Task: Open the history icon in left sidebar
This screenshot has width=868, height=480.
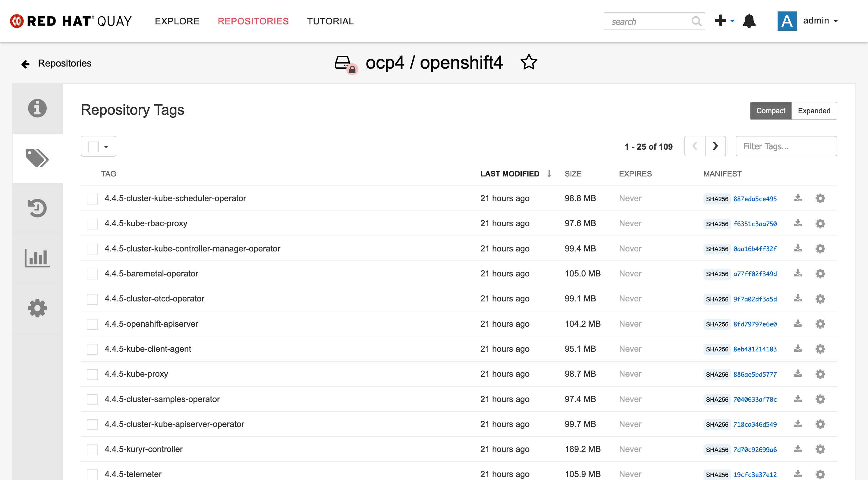Action: (x=37, y=208)
